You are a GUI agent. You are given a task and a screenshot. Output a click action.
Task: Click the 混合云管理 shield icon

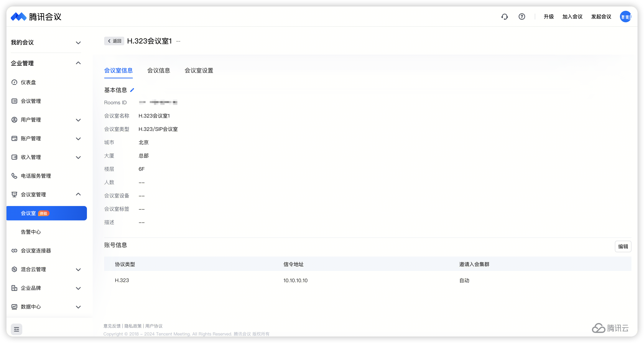(x=15, y=269)
